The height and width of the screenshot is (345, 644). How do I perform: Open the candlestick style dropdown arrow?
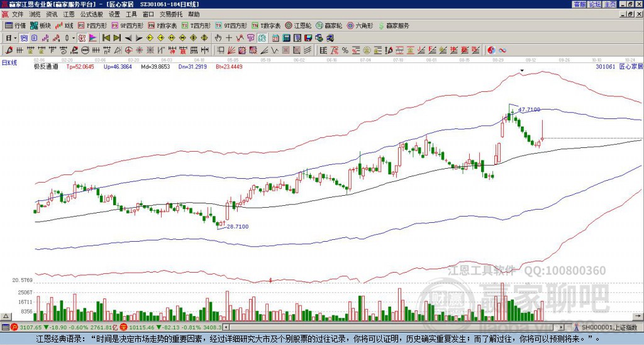tap(74, 38)
